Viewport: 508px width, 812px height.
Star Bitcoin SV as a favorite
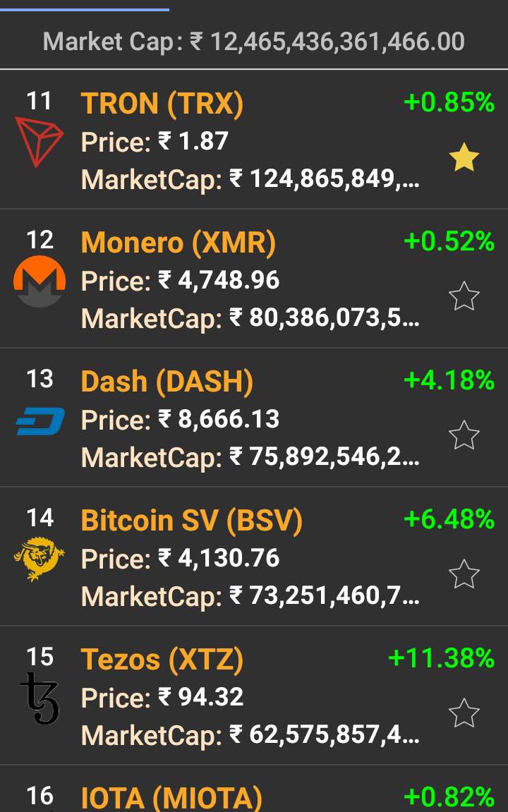(x=464, y=574)
